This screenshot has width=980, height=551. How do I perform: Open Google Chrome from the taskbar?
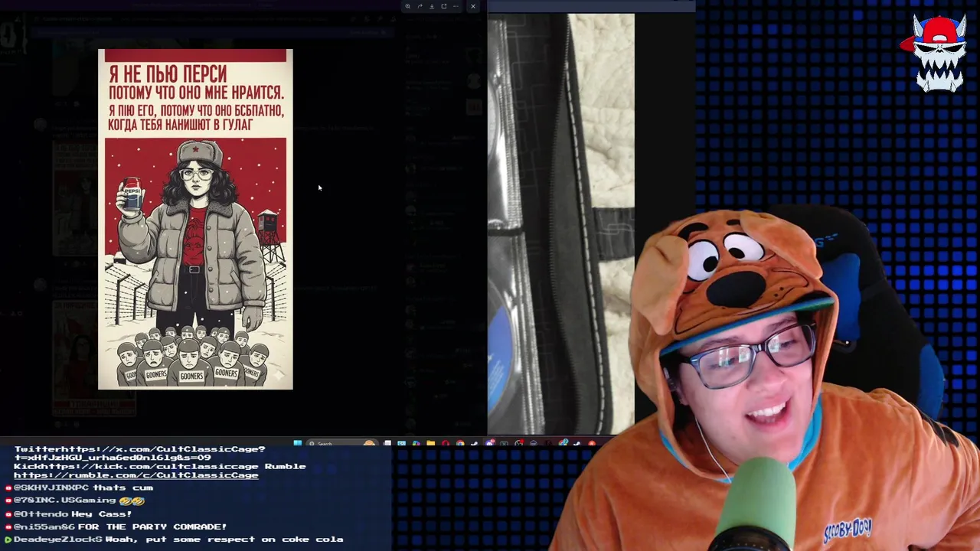click(x=460, y=443)
